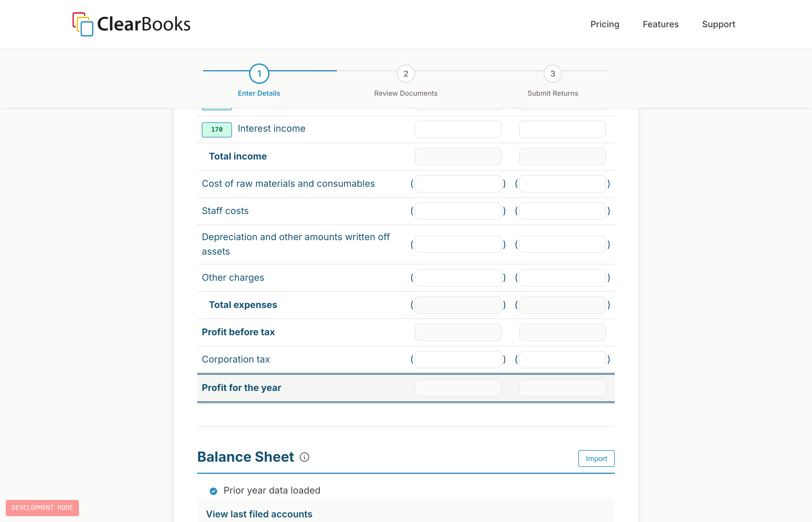This screenshot has width=812, height=522.
Task: Click the DEVELOPMENT MODE badge
Action: click(42, 508)
